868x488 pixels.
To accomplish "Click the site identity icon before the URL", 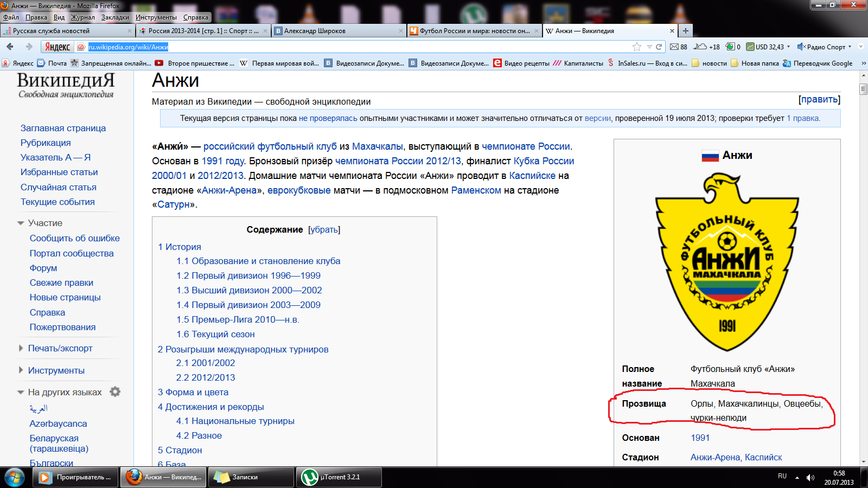I will [81, 47].
